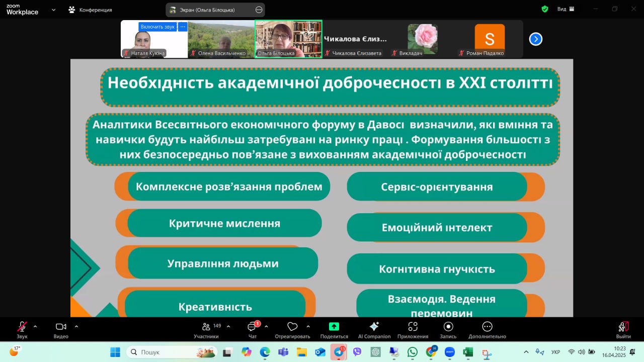This screenshot has height=362, width=644.
Task: Expand video options arrow next to Видео
Action: (76, 326)
